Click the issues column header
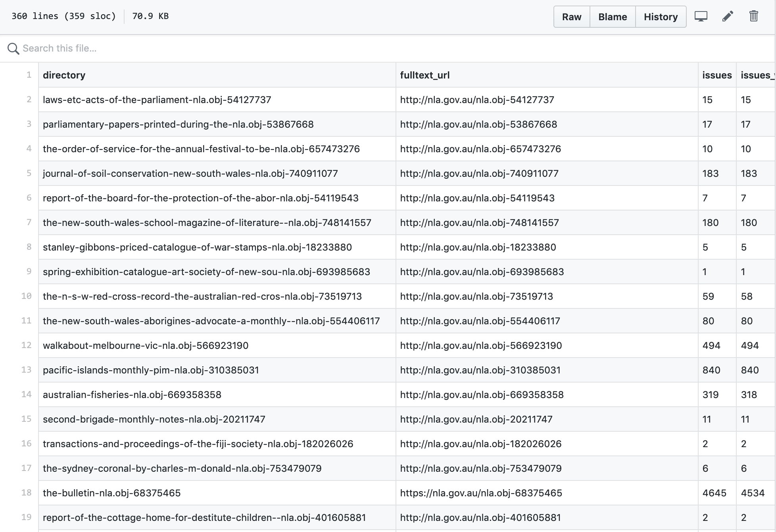This screenshot has width=776, height=532. pyautogui.click(x=716, y=75)
